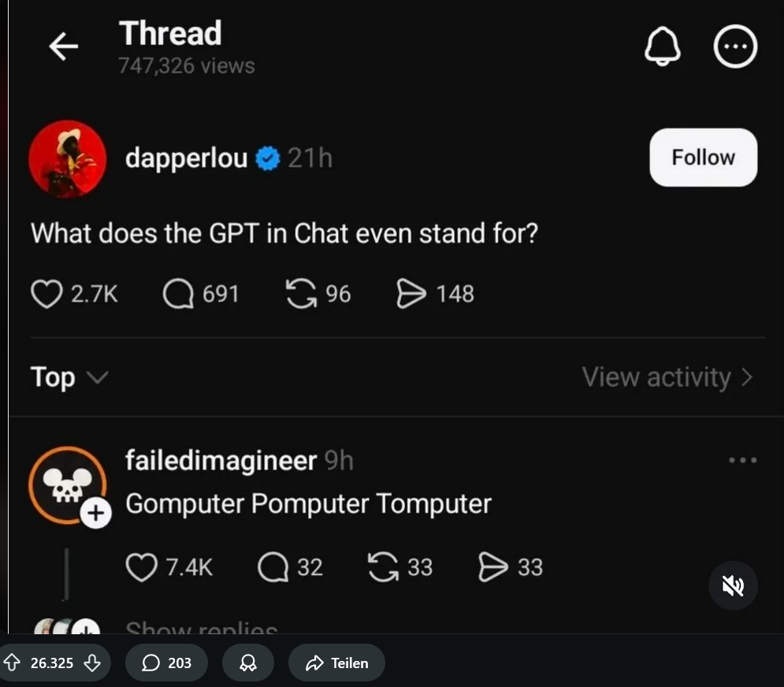Reply to failedimagineer's comment

(273, 567)
